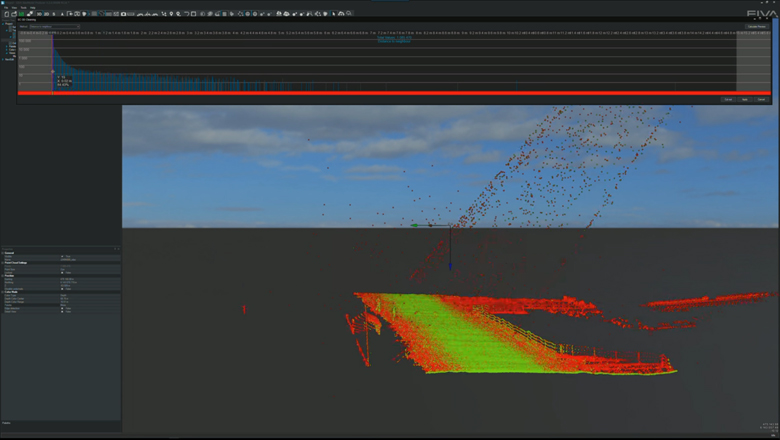This screenshot has height=440, width=780.
Task: Collapse the Color Mode section in Properties
Action: (x=2, y=292)
